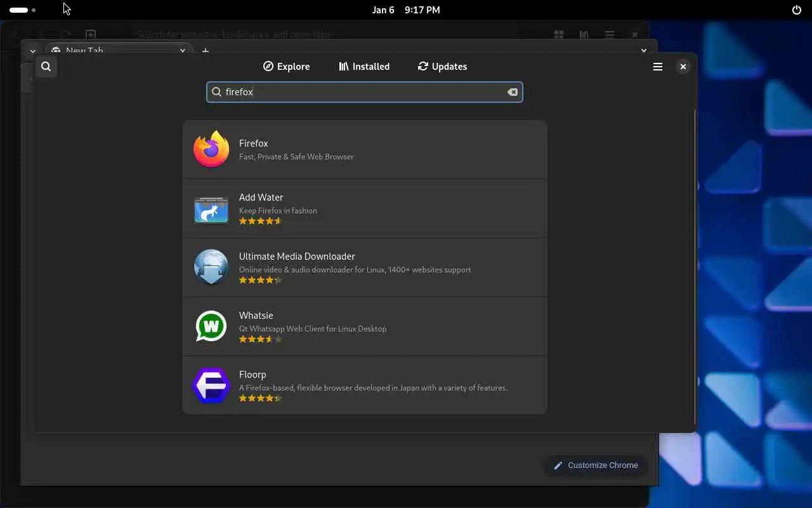The image size is (812, 508).
Task: Open tab overview grid in Web browser window
Action: [559, 34]
